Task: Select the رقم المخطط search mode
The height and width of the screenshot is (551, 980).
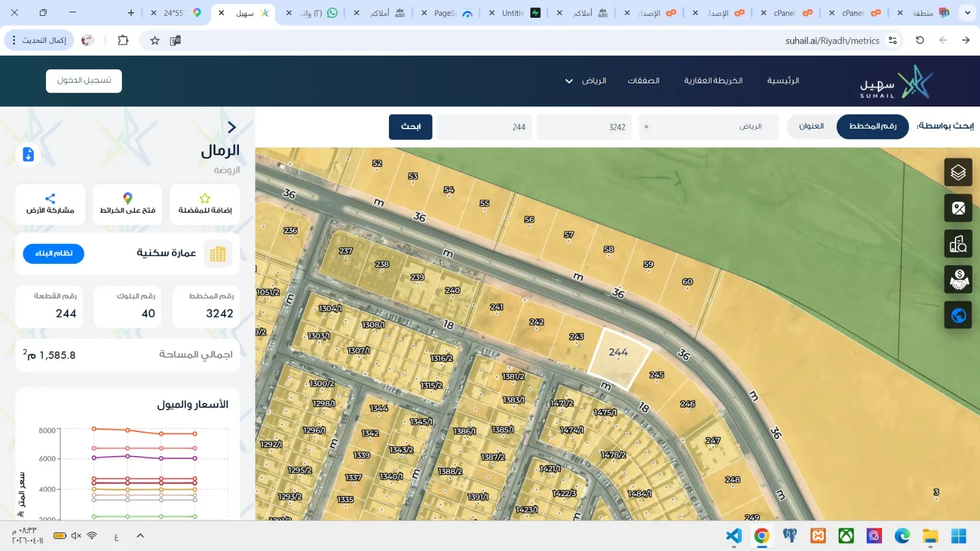Action: [872, 127]
